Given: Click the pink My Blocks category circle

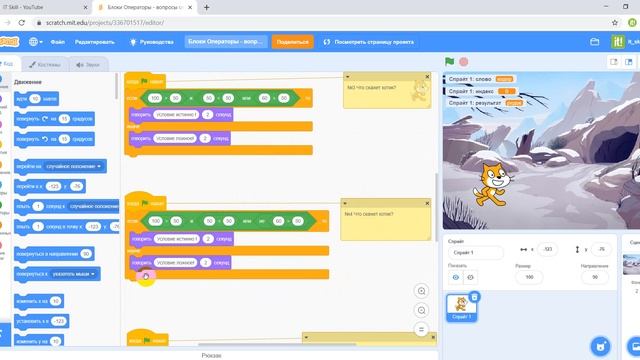Looking at the screenshot, I should [x=1, y=245].
